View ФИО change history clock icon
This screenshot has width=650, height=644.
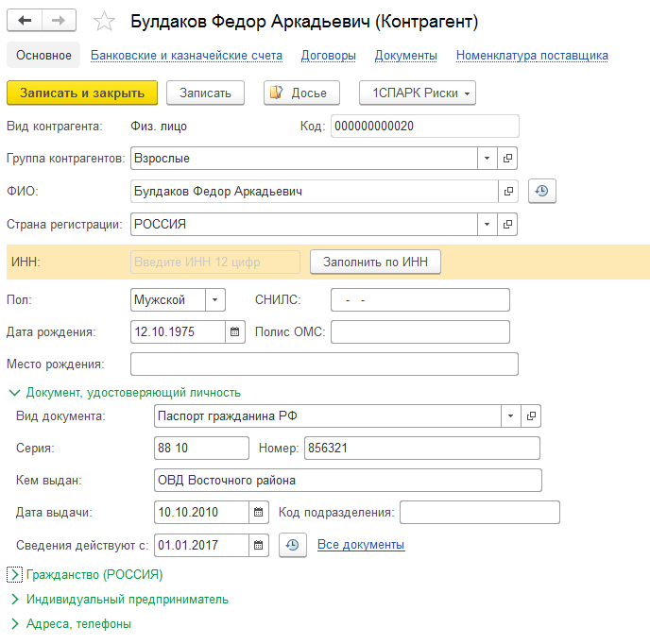(541, 191)
